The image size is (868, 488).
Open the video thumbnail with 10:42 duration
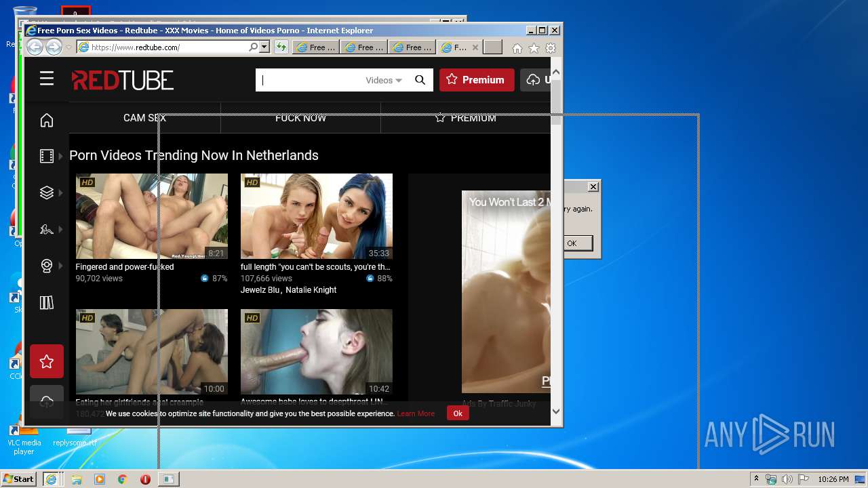pos(317,352)
